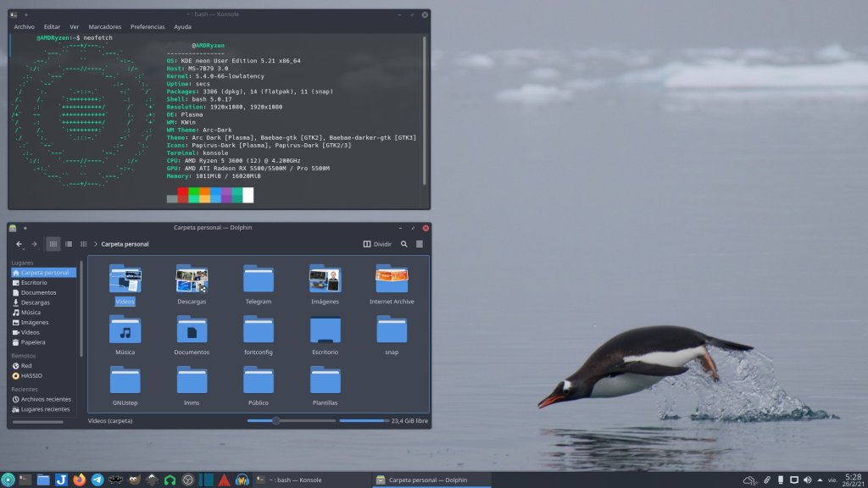
Task: Click the Dividir split view button
Action: coord(378,244)
